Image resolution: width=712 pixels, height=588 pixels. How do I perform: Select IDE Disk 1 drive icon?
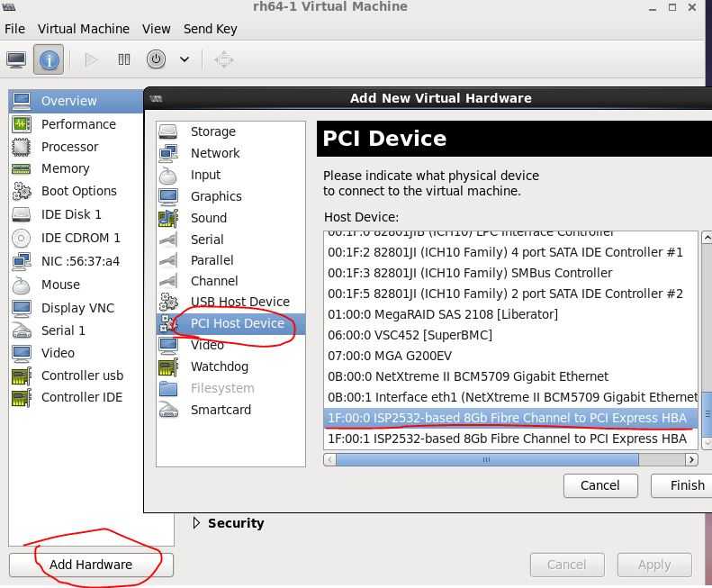pyautogui.click(x=22, y=214)
